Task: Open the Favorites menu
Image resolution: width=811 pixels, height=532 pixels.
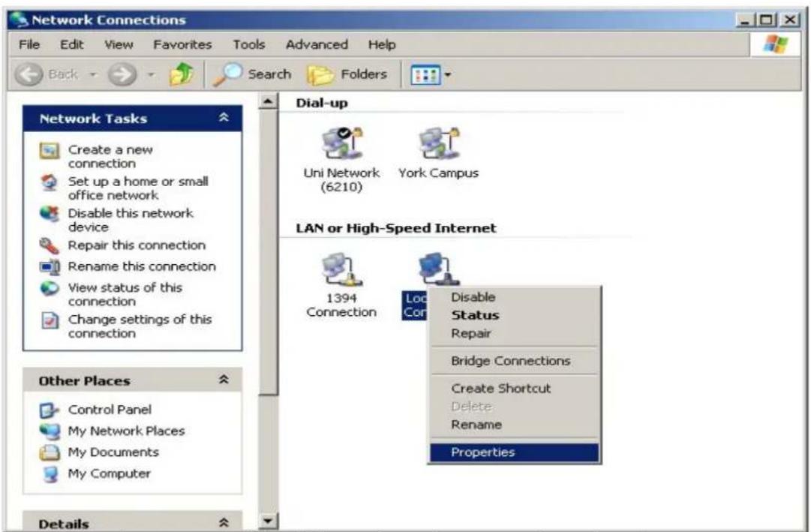Action: click(x=182, y=44)
